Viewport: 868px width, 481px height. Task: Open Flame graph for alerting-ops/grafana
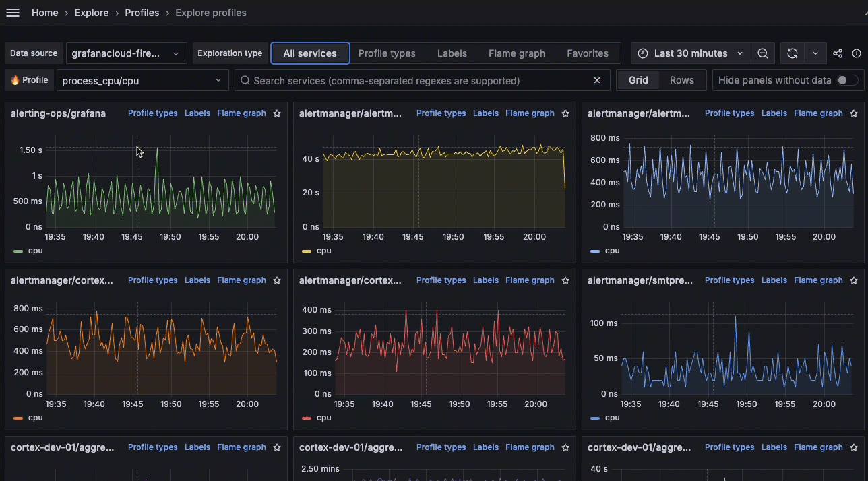click(241, 113)
